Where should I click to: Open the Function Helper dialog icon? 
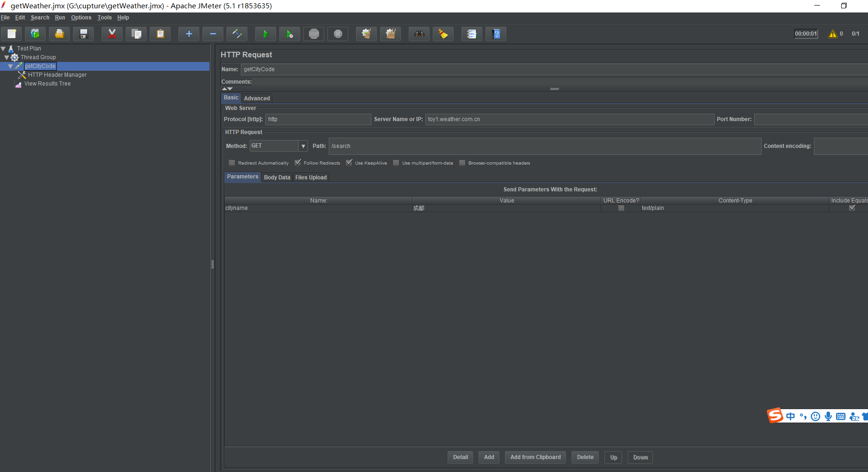point(472,34)
